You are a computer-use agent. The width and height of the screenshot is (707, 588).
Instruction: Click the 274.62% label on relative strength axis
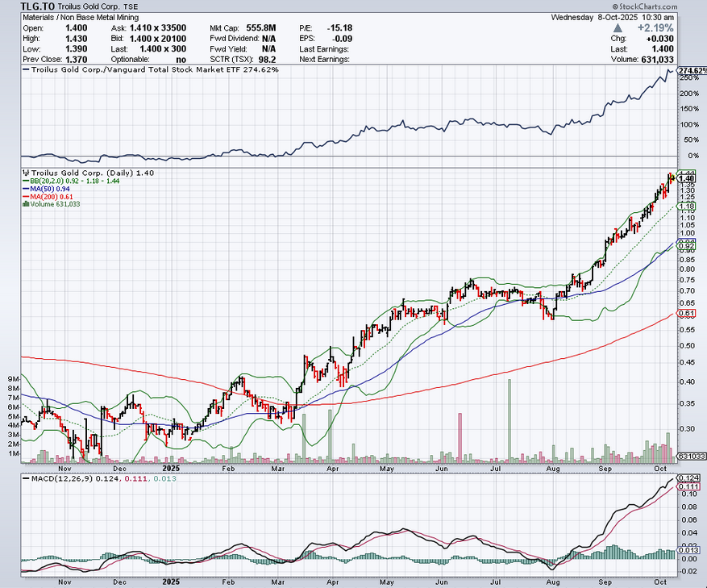tap(692, 71)
